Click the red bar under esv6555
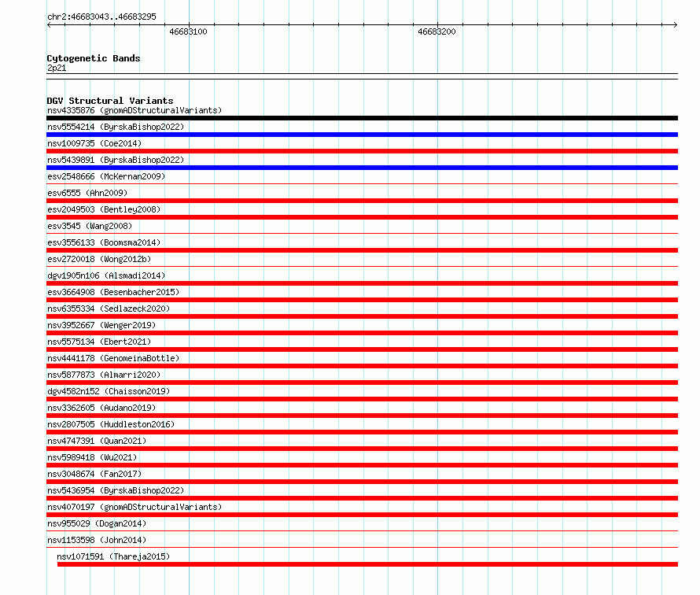700x595 pixels. click(362, 201)
